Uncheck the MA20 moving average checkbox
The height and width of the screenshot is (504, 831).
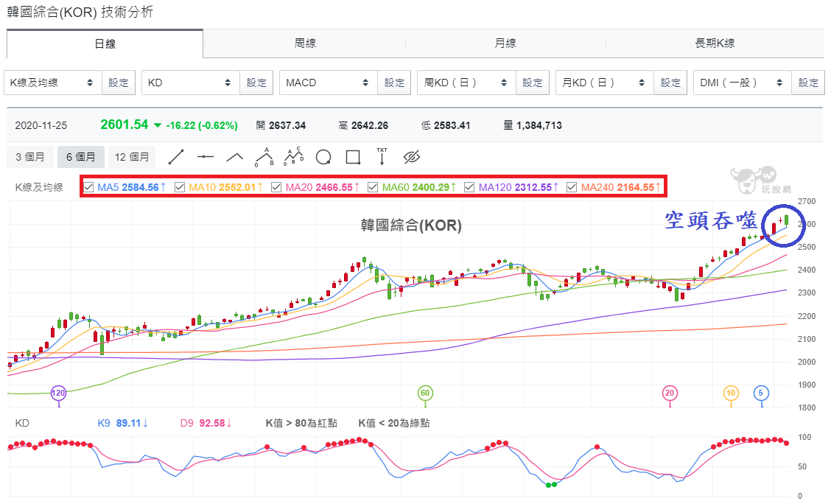pos(276,187)
